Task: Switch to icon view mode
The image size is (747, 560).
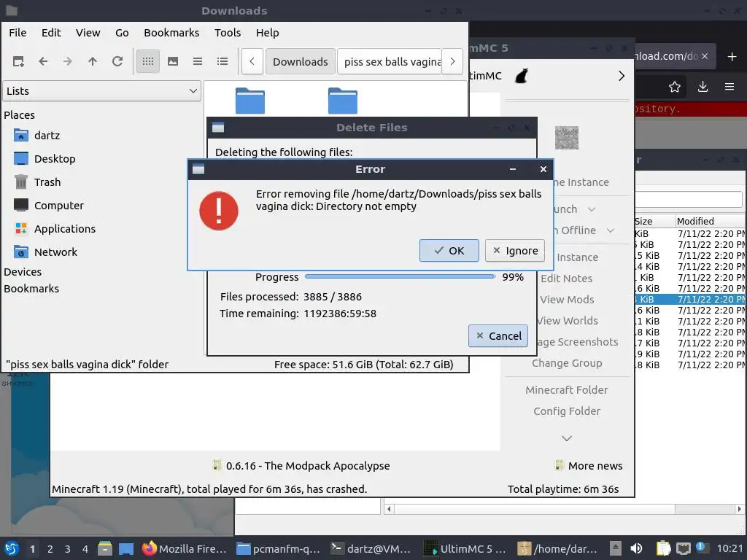Action: [x=148, y=61]
